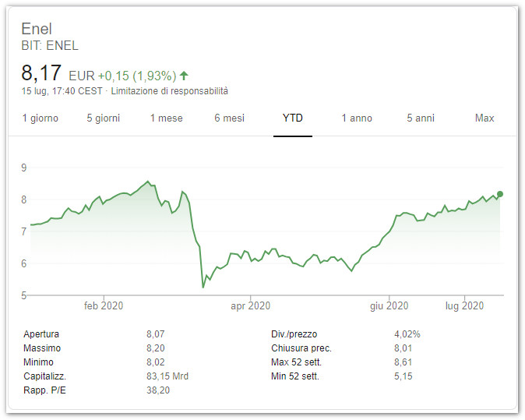Click the 15 lug, 17:40 CEST timestamp
This screenshot has height=420, width=525.
tap(62, 91)
